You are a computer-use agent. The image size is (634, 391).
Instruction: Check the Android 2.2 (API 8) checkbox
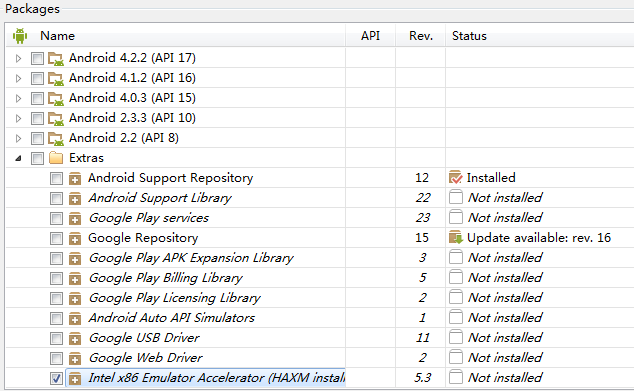(37, 138)
